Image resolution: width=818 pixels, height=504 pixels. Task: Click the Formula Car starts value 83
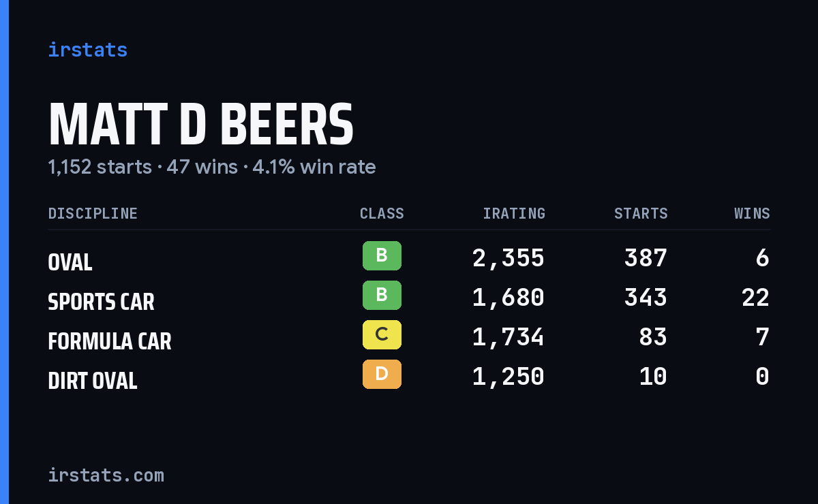tap(653, 337)
